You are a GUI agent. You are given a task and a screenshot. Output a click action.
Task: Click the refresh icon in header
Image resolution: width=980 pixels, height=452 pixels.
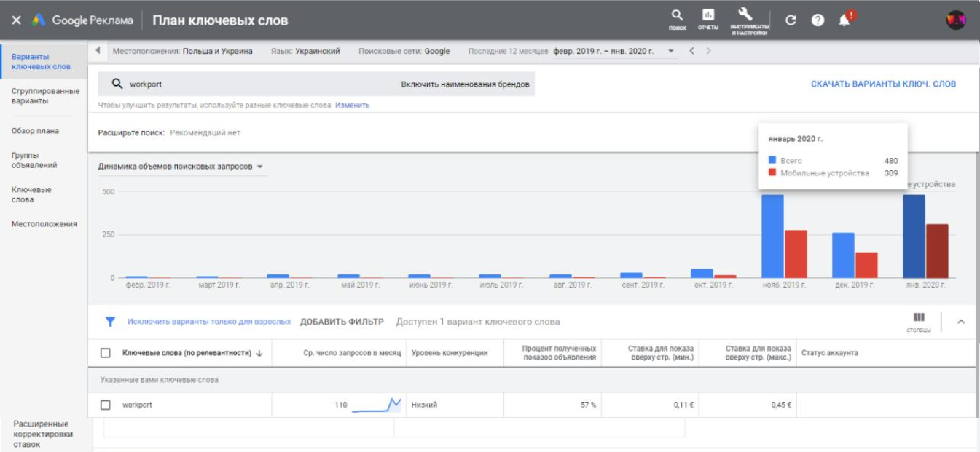coord(791,20)
